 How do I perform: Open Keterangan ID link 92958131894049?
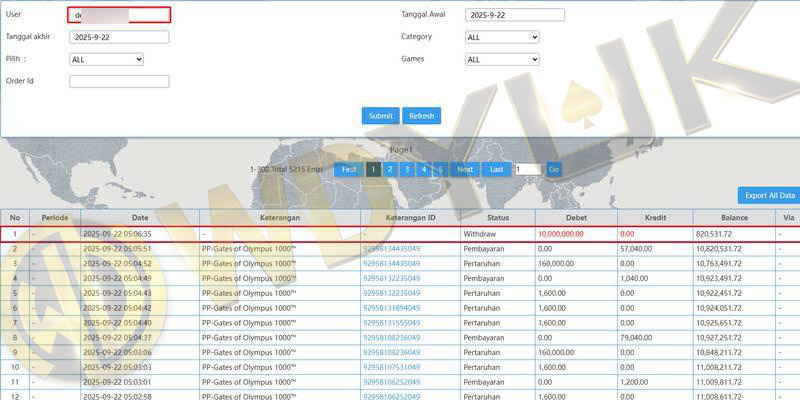tap(391, 309)
